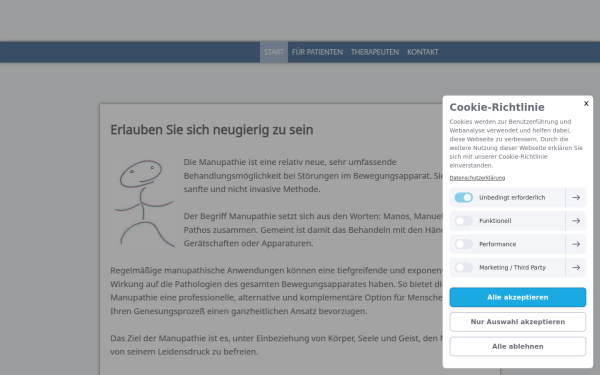The image size is (600, 375).
Task: Expand Performance details arrow
Action: pos(576,244)
